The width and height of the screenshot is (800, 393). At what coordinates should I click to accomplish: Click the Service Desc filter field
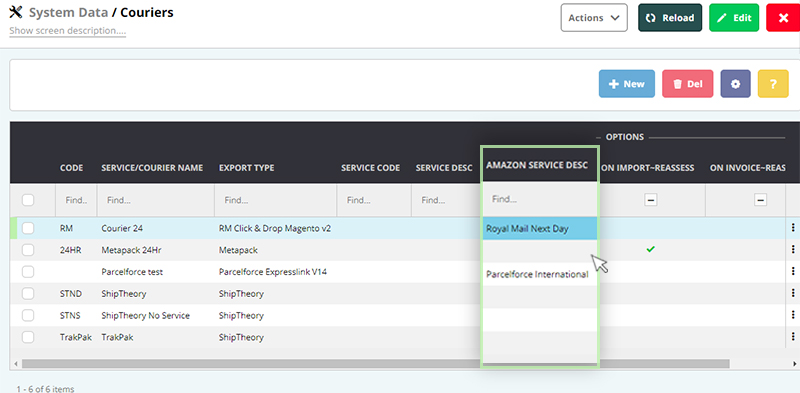click(x=446, y=201)
